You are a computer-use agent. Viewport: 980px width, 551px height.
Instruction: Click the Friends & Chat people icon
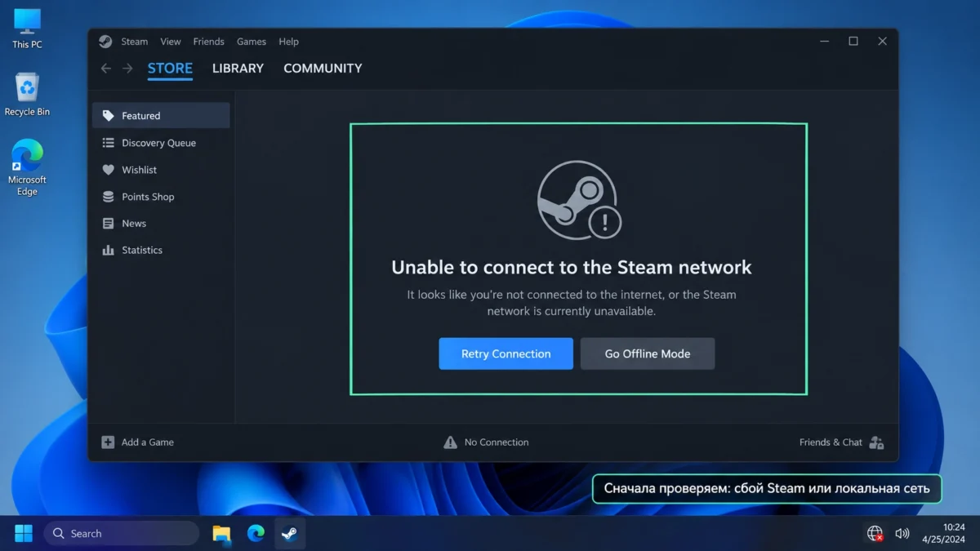tap(876, 442)
